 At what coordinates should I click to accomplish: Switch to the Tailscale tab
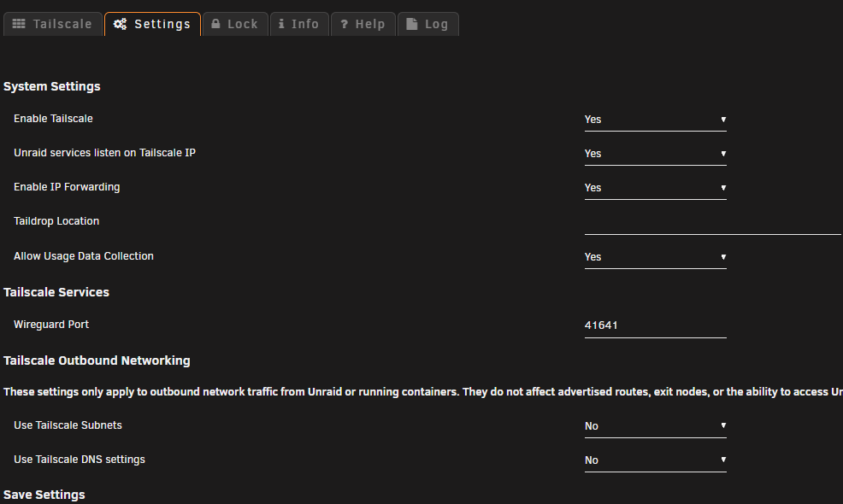coord(53,24)
